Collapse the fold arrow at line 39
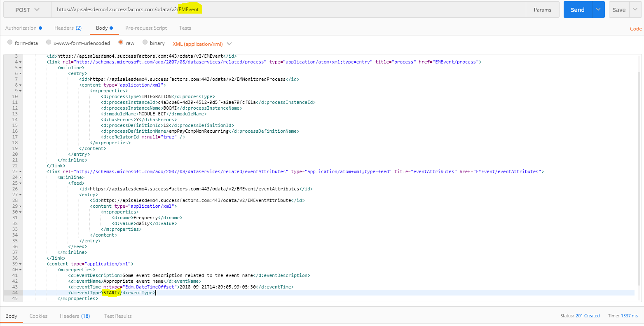Image resolution: width=644 pixels, height=326 pixels. coord(21,264)
